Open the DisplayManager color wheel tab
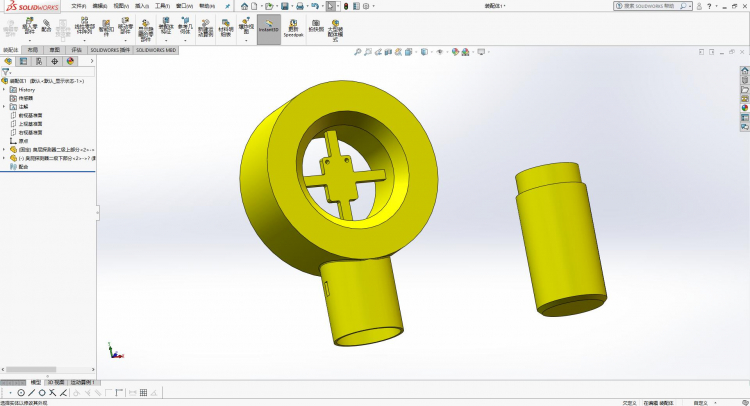Viewport: 750px width, 406px height. click(70, 61)
